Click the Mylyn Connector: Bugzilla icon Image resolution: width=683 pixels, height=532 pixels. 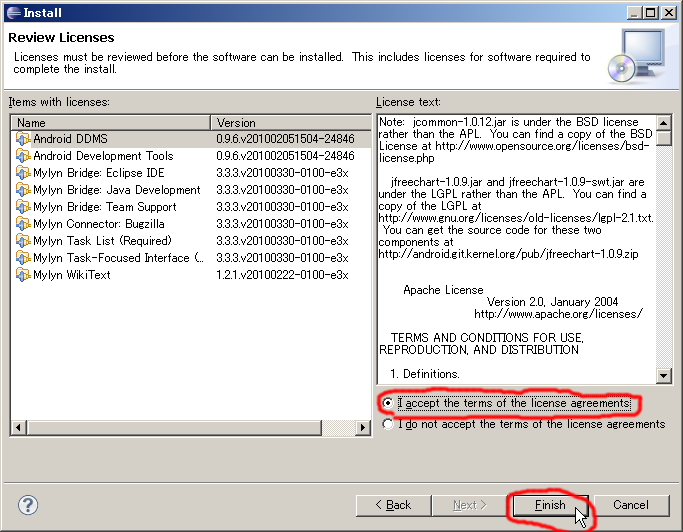(23, 224)
